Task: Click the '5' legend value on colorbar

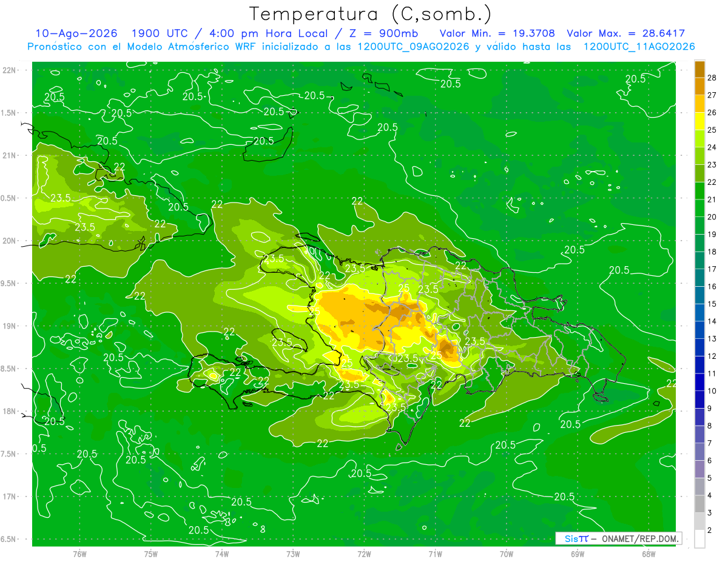Action: pos(710,478)
